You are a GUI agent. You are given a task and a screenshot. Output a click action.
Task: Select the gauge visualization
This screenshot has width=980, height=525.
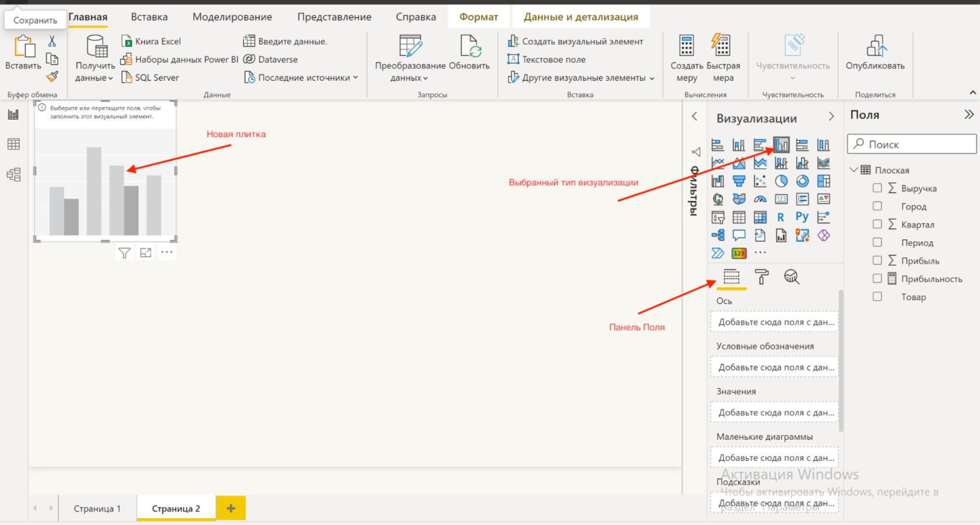coord(759,199)
